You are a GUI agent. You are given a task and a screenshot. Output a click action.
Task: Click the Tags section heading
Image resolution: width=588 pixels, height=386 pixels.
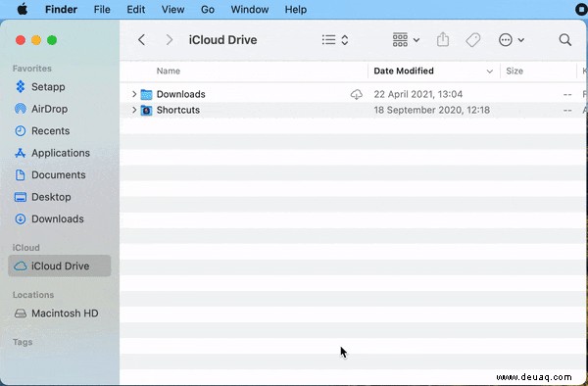(23, 342)
